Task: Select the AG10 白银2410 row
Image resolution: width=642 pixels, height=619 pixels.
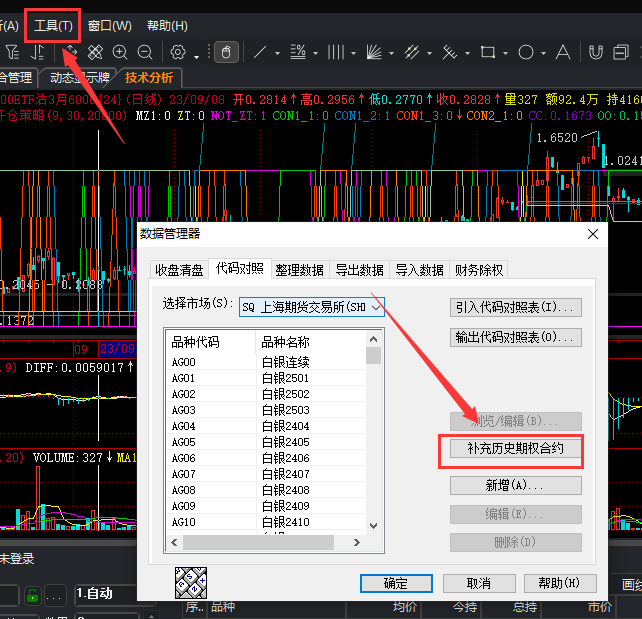Action: [266, 522]
